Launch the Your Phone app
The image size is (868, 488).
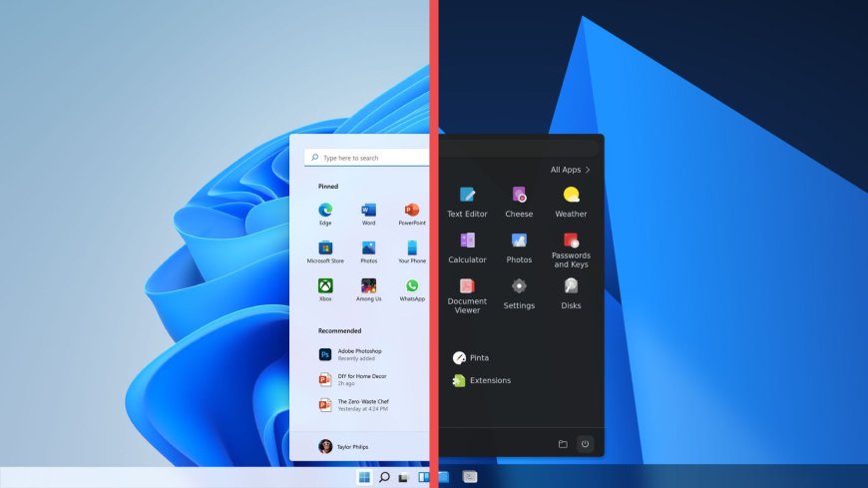coord(412,251)
